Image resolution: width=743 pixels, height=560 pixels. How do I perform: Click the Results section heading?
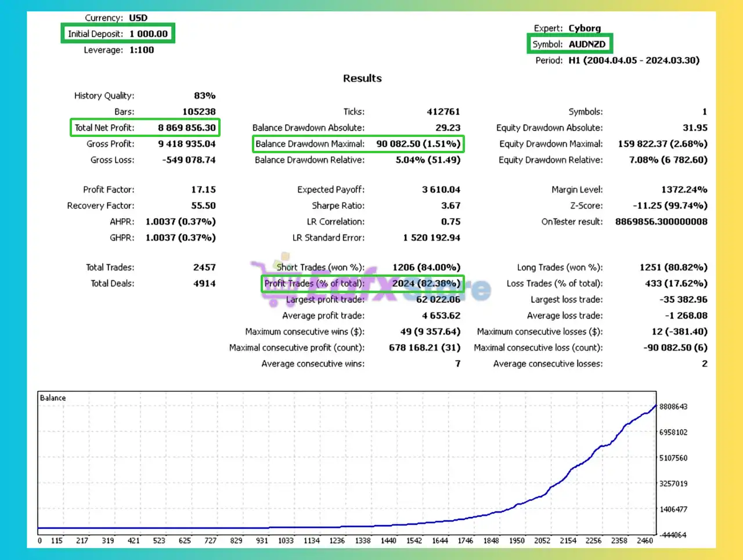click(362, 78)
